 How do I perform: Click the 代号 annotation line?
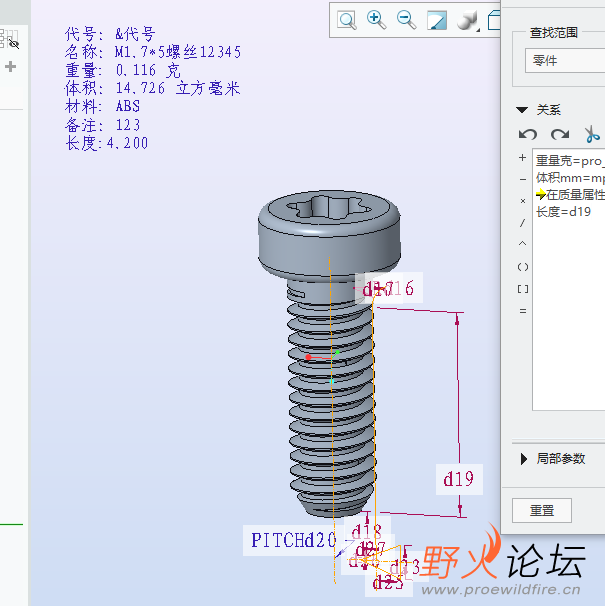point(110,34)
